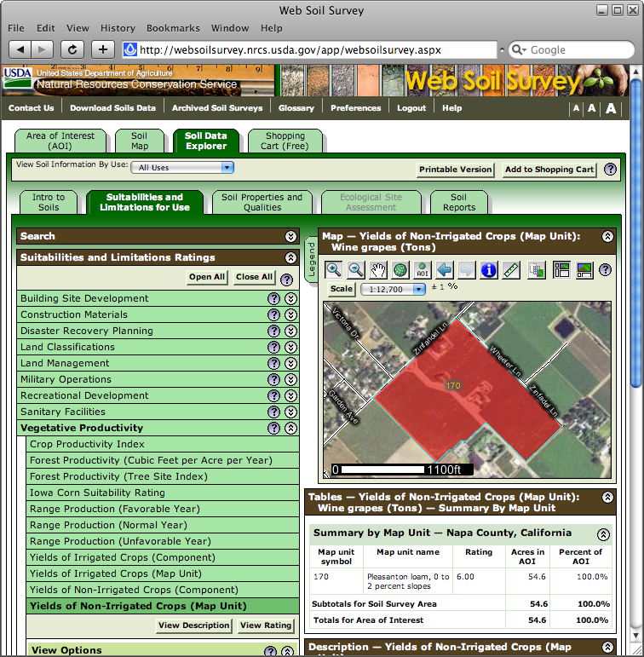The height and width of the screenshot is (657, 644).
Task: Expand the Search panel
Action: coord(290,236)
